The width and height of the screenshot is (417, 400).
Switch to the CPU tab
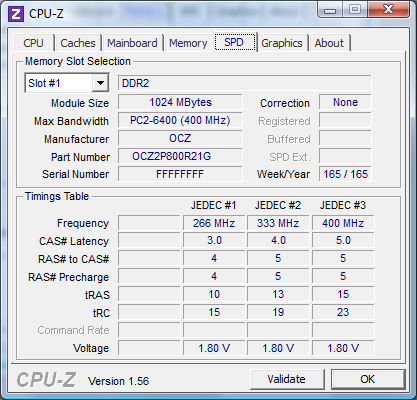click(x=33, y=43)
